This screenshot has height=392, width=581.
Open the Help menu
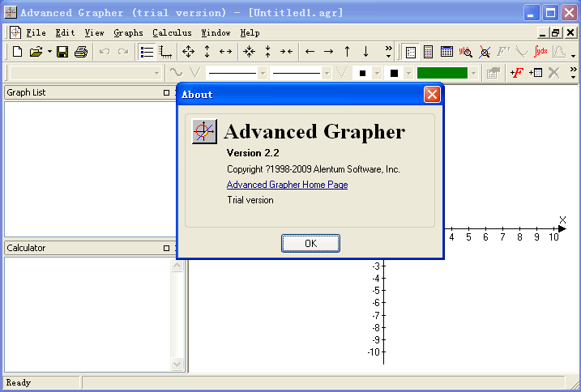[250, 32]
